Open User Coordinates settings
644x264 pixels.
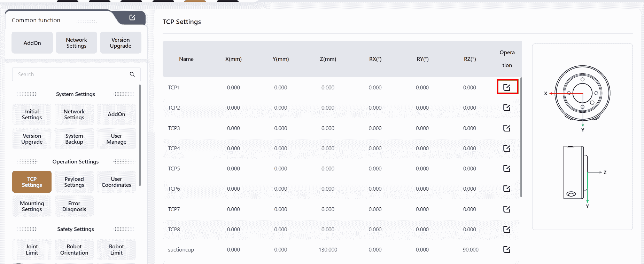point(116,182)
